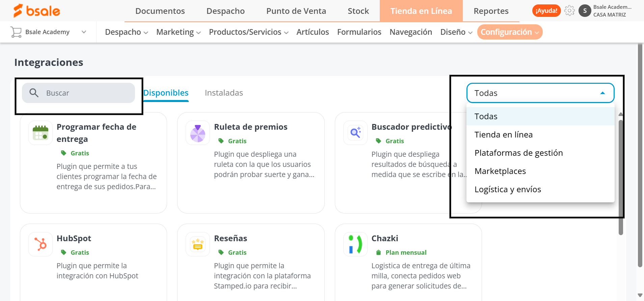Open the HubSpot integration card
The height and width of the screenshot is (301, 644).
93,262
